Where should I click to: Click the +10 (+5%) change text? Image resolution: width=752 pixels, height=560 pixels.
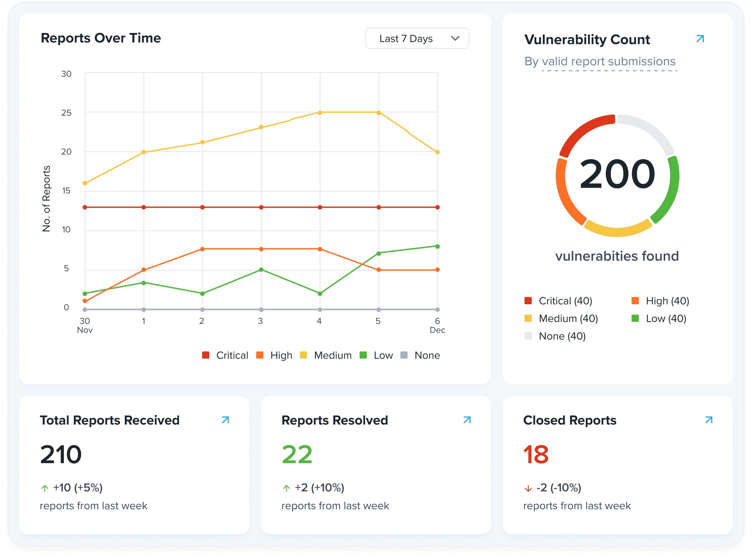coord(78,488)
